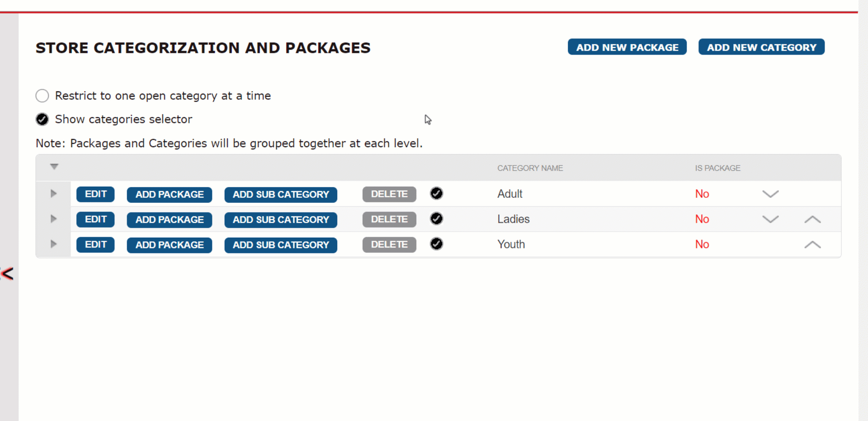This screenshot has width=868, height=421.
Task: Click Add New Package button
Action: coord(627,47)
